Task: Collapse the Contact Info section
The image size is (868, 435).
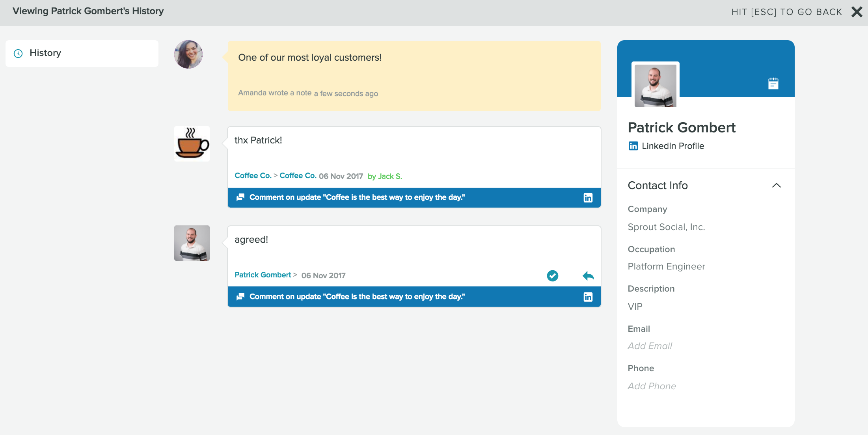Action: pyautogui.click(x=777, y=185)
